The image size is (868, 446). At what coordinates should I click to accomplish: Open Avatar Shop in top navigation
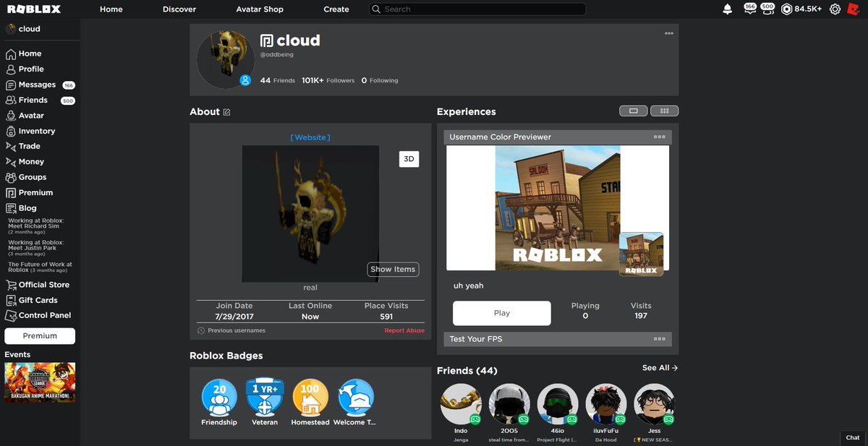coord(260,9)
